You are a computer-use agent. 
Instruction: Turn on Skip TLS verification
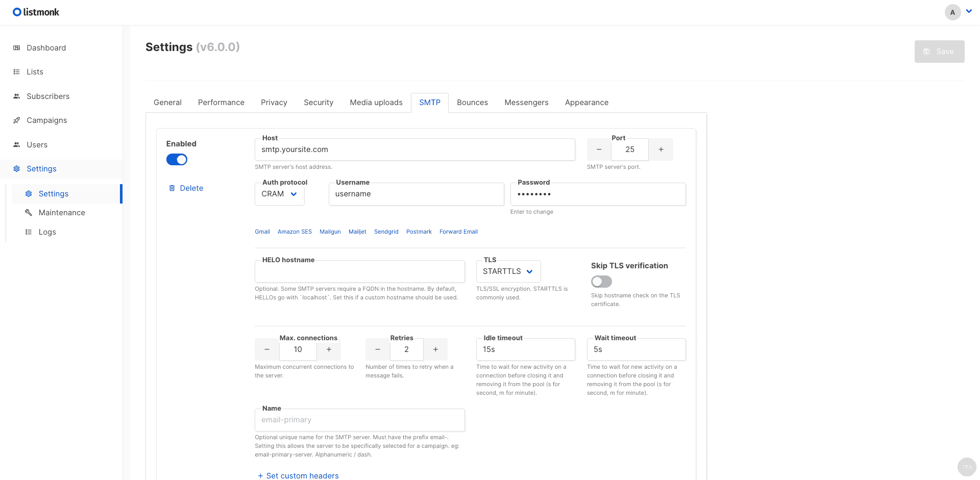click(x=601, y=281)
